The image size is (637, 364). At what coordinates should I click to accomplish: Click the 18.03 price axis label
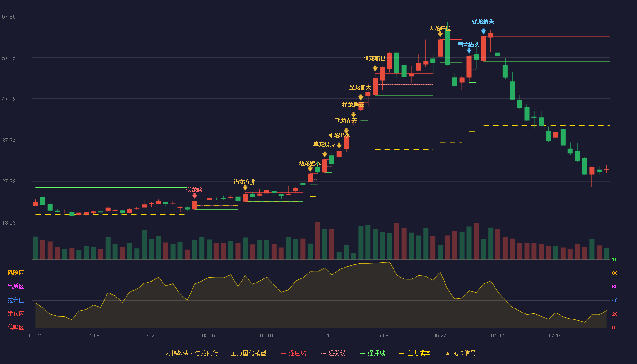point(9,223)
